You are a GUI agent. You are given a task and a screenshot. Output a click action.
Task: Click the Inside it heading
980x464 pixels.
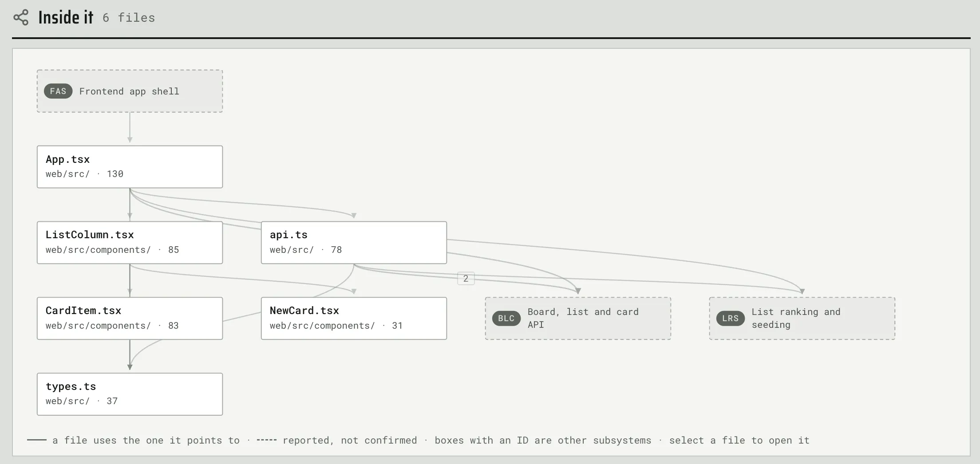[66, 18]
